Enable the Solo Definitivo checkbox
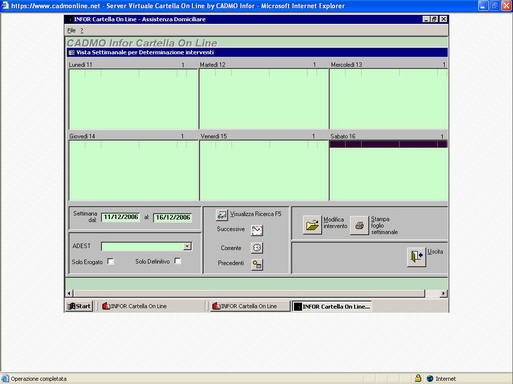513x384 pixels. (178, 261)
